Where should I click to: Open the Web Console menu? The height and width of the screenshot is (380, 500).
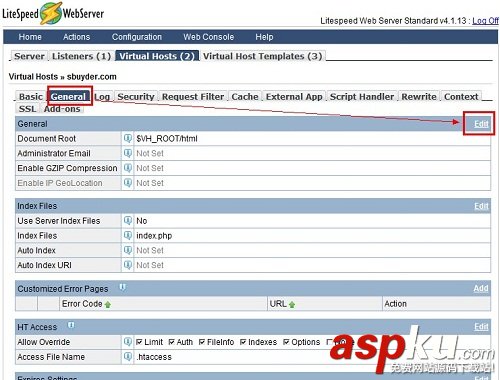coord(209,37)
